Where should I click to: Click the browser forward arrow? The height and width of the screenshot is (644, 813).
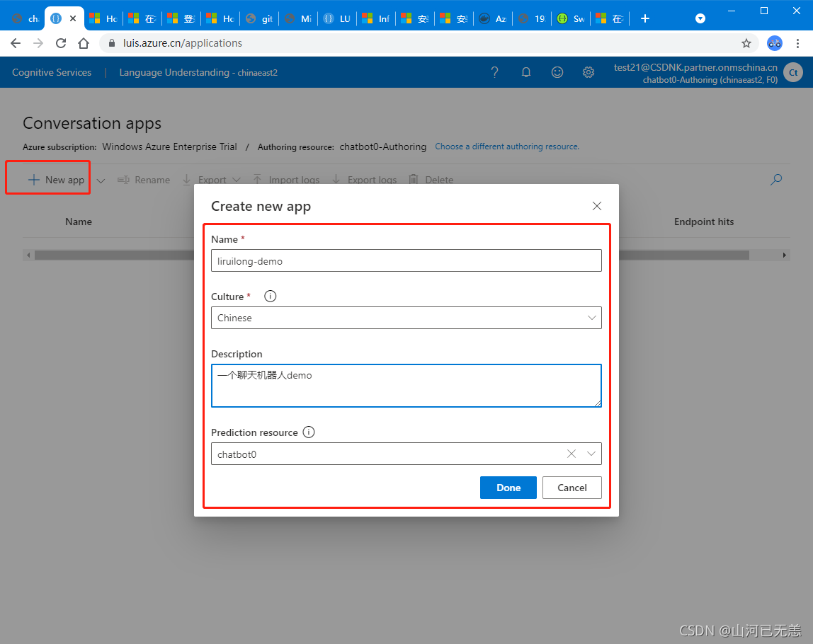(x=38, y=43)
